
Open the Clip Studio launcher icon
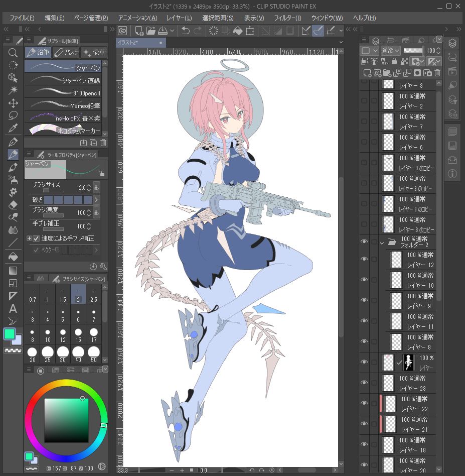click(122, 30)
